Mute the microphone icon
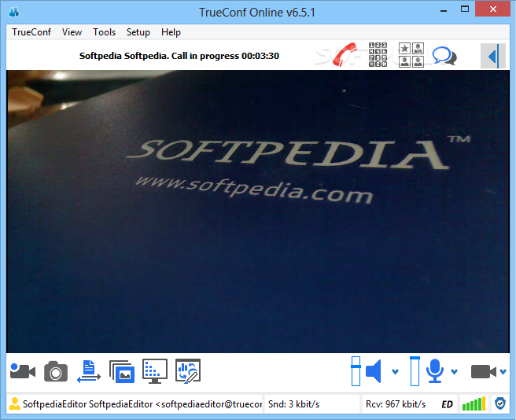This screenshot has width=516, height=420. click(435, 371)
